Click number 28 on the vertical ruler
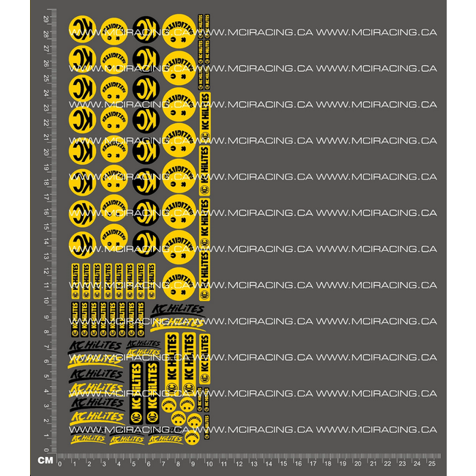 coord(46,34)
